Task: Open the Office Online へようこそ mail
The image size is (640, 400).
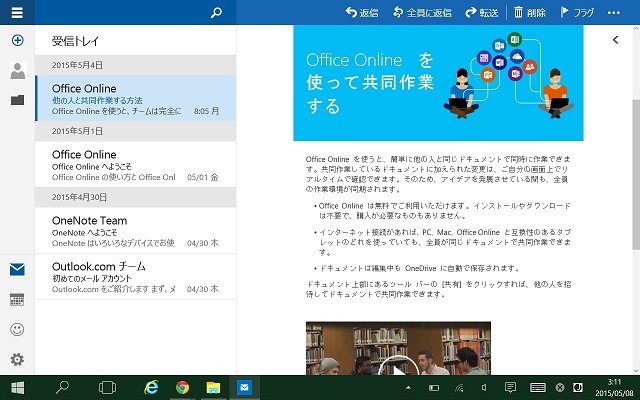Action: (136, 164)
